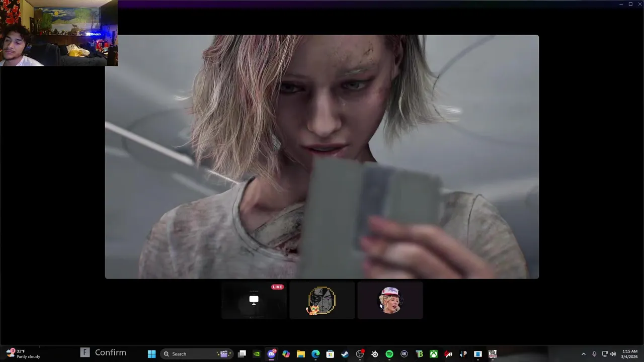The image size is (644, 362).
Task: Open the weather widget showing 32°F
Action: [x=23, y=354]
